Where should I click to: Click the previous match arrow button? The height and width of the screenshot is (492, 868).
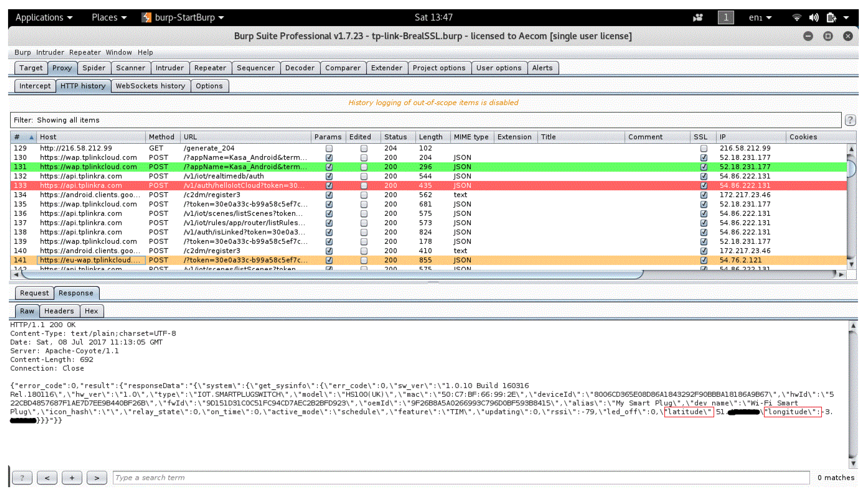[47, 477]
